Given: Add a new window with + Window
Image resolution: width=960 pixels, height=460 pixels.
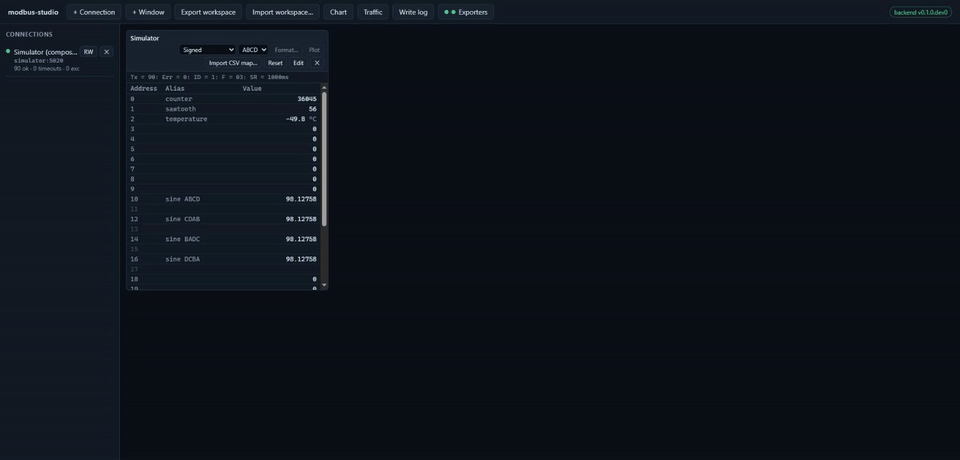Looking at the screenshot, I should click(148, 12).
